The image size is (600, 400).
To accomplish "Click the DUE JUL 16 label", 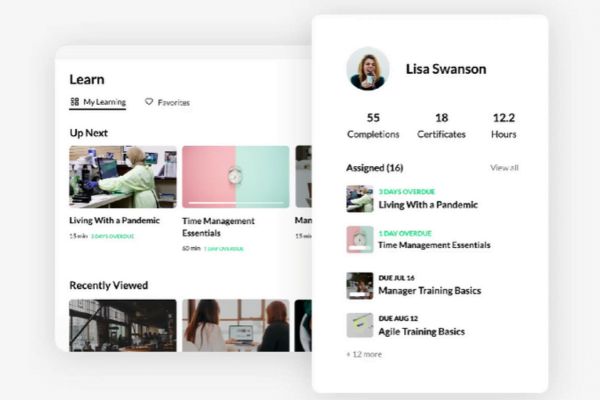I will pyautogui.click(x=396, y=278).
